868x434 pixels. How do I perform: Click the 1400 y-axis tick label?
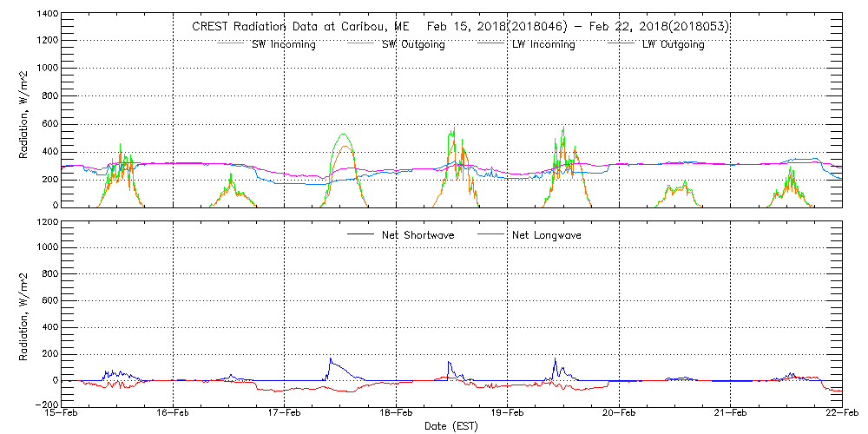coord(46,16)
